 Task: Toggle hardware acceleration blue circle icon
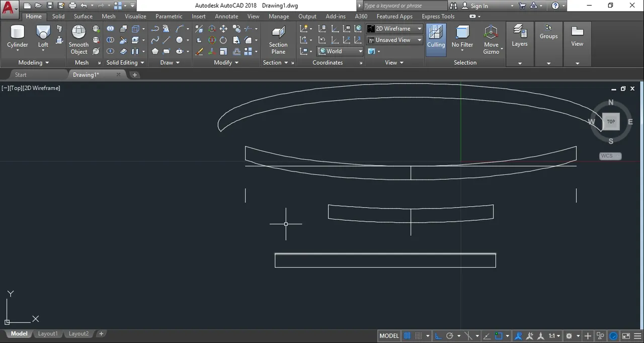(613, 336)
